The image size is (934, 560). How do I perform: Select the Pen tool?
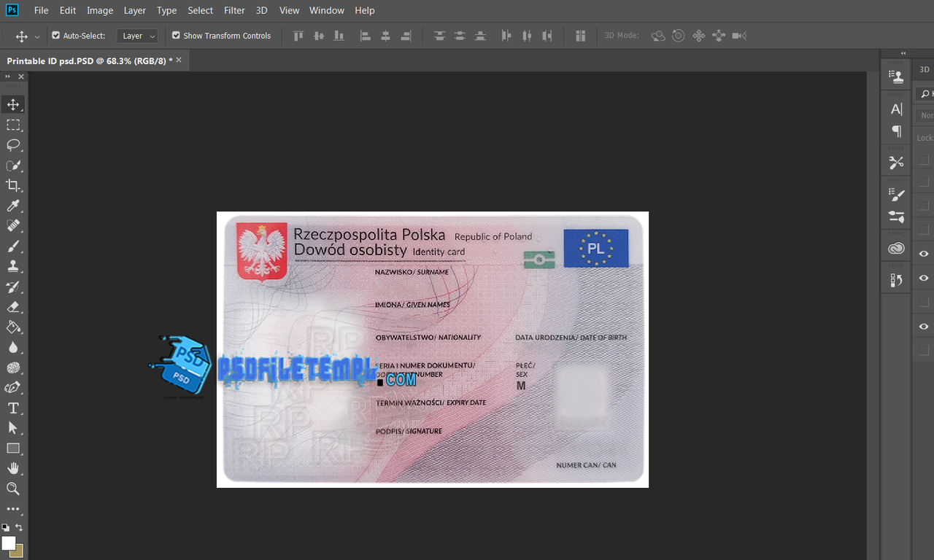pyautogui.click(x=13, y=388)
